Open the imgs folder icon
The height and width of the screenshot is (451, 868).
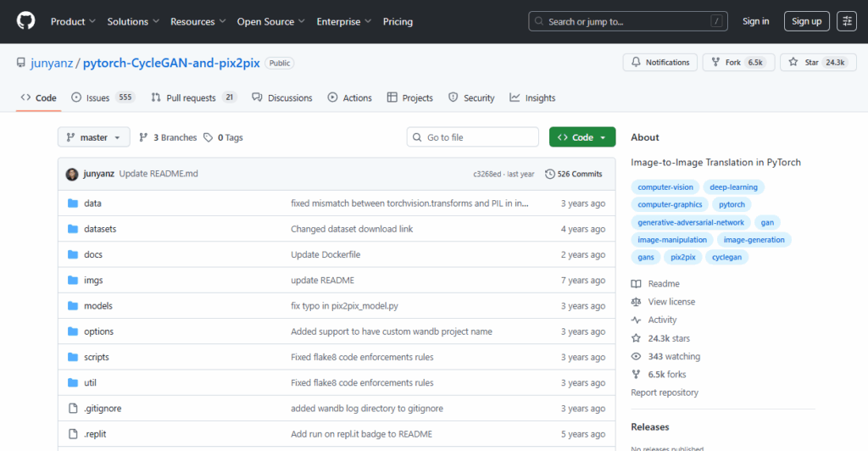(x=73, y=280)
